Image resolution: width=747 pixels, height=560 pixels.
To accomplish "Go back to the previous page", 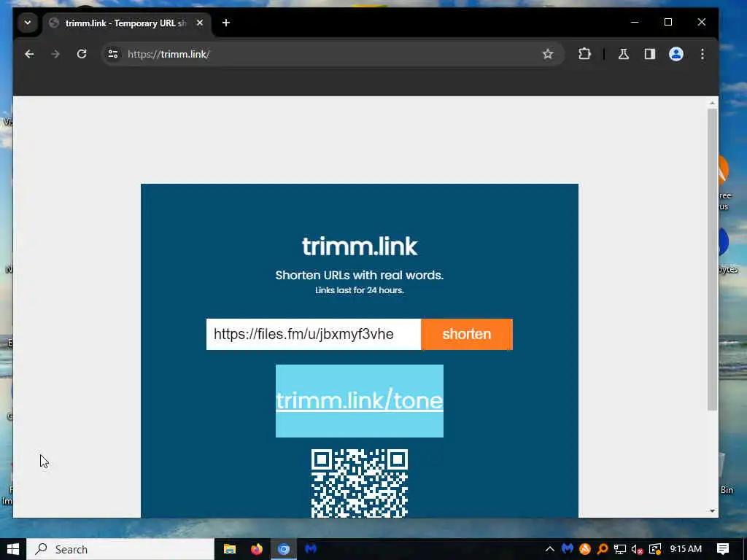I will pos(29,54).
